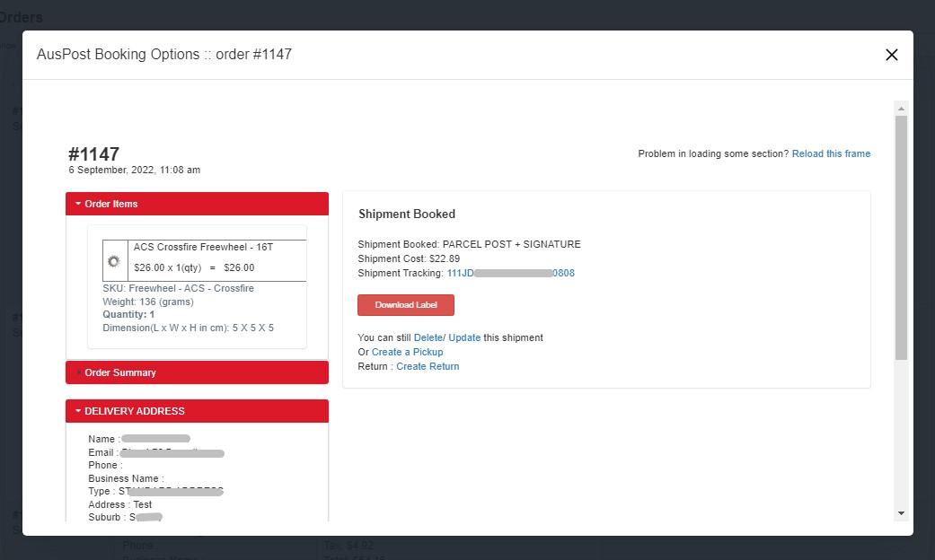The width and height of the screenshot is (935, 560).
Task: Click the PARCEL POST + SIGNATURE text
Action: pyautogui.click(x=511, y=244)
